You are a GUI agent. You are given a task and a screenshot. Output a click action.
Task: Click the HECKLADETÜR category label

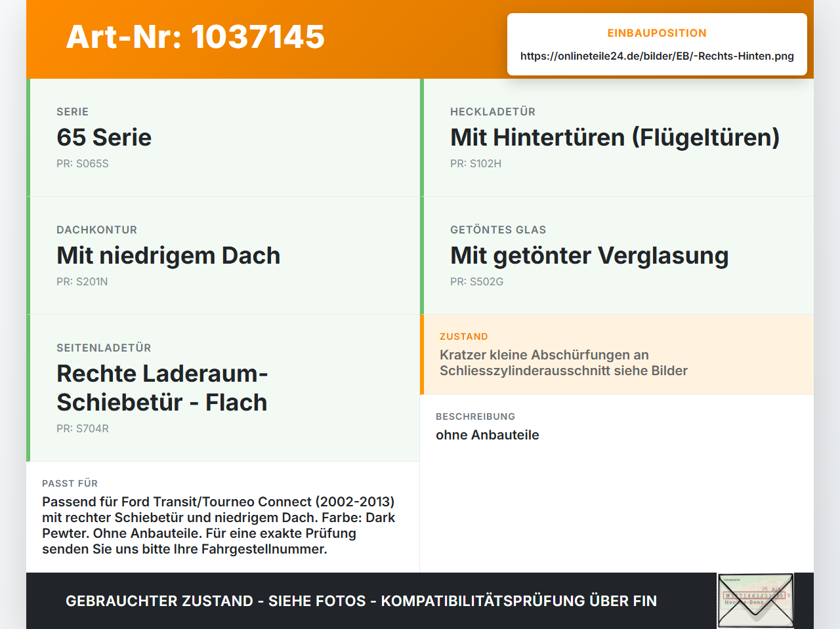493,112
